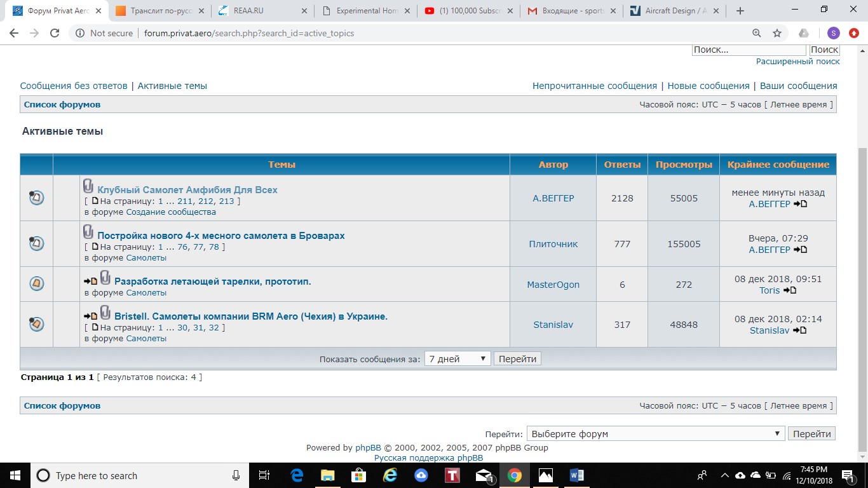Screen dimensions: 868x488
Task: Click the browser address bar URL
Action: 249,33
